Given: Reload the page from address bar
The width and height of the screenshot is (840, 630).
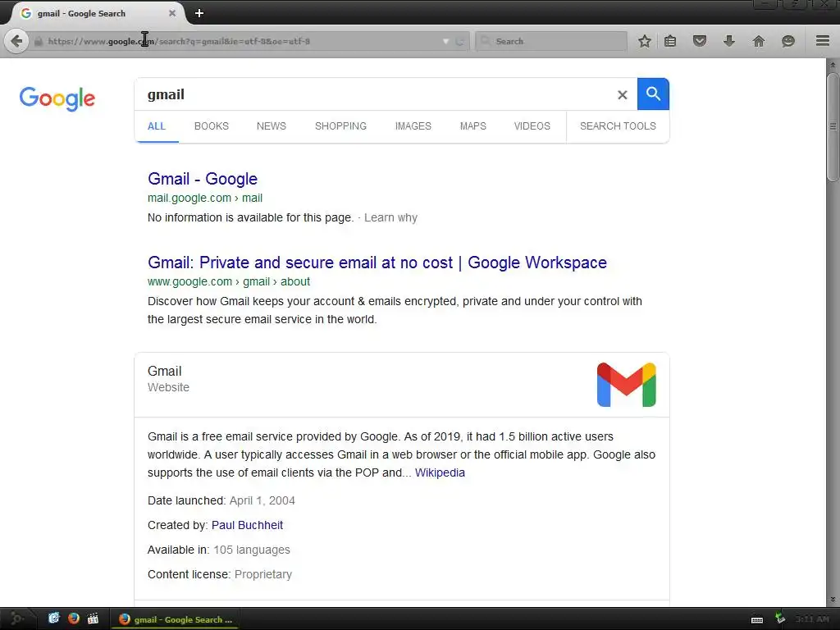Looking at the screenshot, I should [459, 41].
